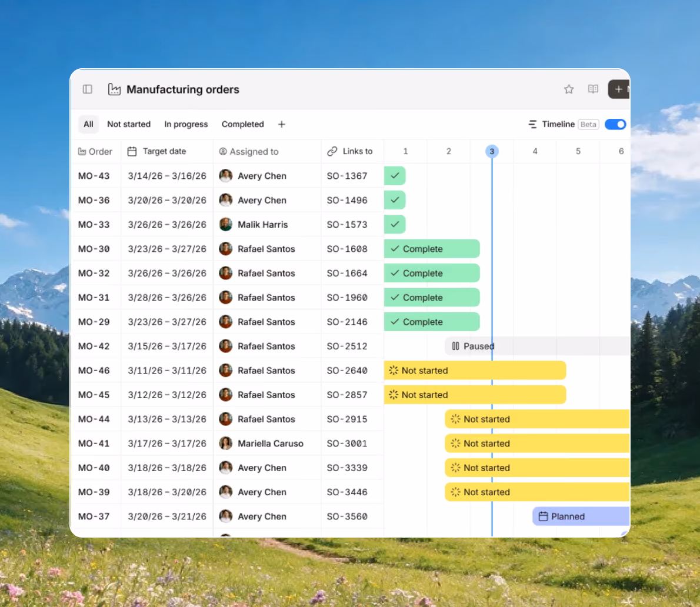Click day 1 in timeline header

click(x=405, y=151)
